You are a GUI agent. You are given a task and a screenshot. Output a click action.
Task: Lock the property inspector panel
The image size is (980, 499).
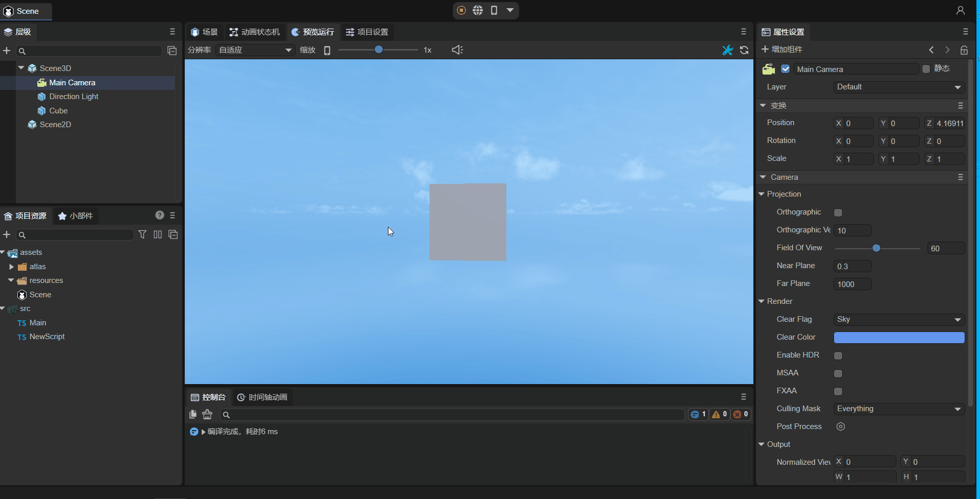tap(964, 50)
